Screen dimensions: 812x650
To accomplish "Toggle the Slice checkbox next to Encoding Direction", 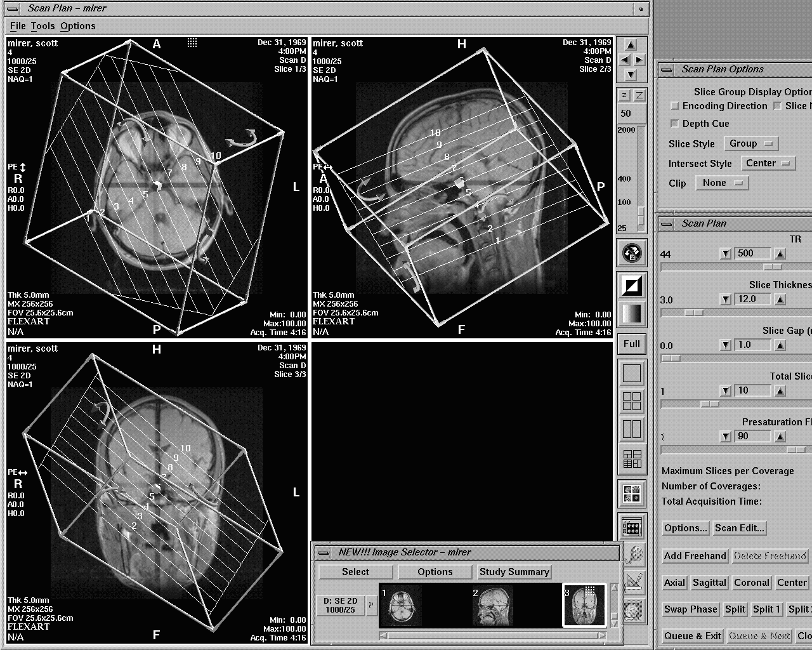I will tap(778, 106).
